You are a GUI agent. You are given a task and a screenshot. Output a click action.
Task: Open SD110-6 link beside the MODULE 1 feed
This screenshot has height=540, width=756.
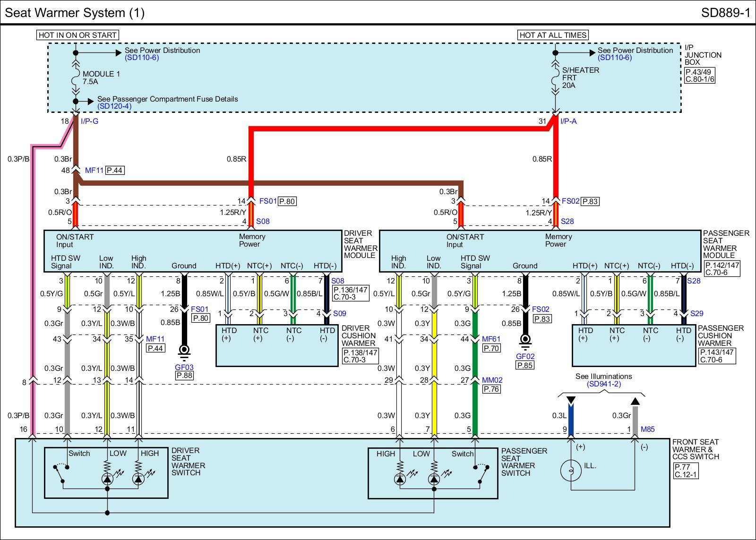142,58
